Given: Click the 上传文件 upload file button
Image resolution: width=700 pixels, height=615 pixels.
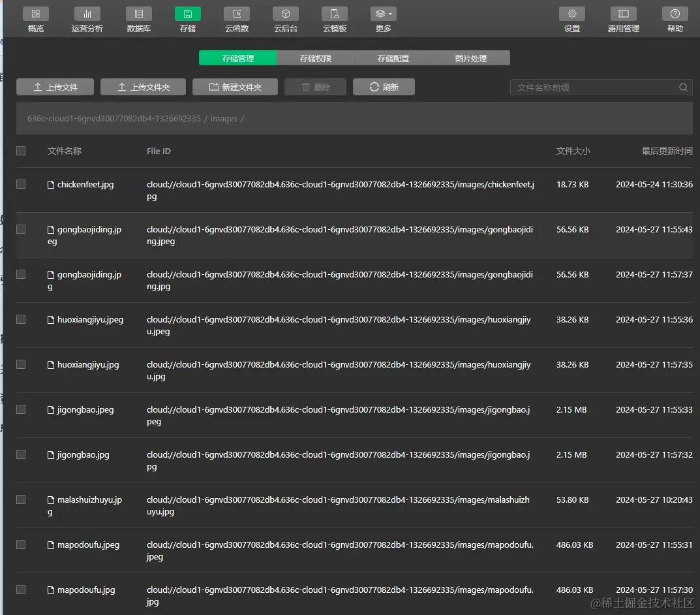Looking at the screenshot, I should click(55, 87).
